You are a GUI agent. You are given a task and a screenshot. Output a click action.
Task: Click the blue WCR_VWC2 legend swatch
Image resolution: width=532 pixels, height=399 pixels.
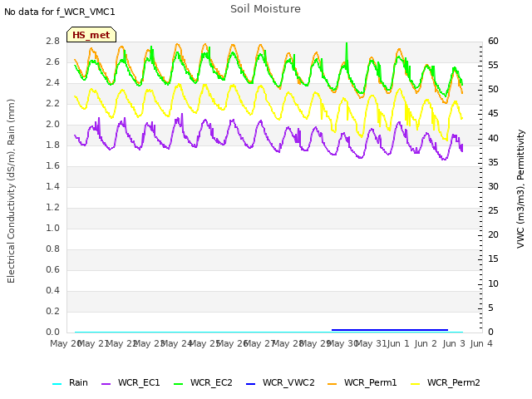tap(250, 384)
